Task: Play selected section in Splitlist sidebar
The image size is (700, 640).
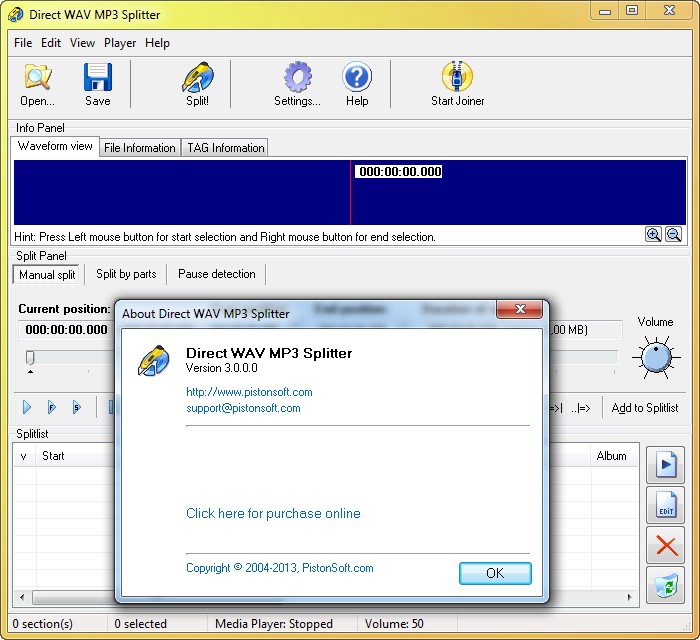Action: 665,465
